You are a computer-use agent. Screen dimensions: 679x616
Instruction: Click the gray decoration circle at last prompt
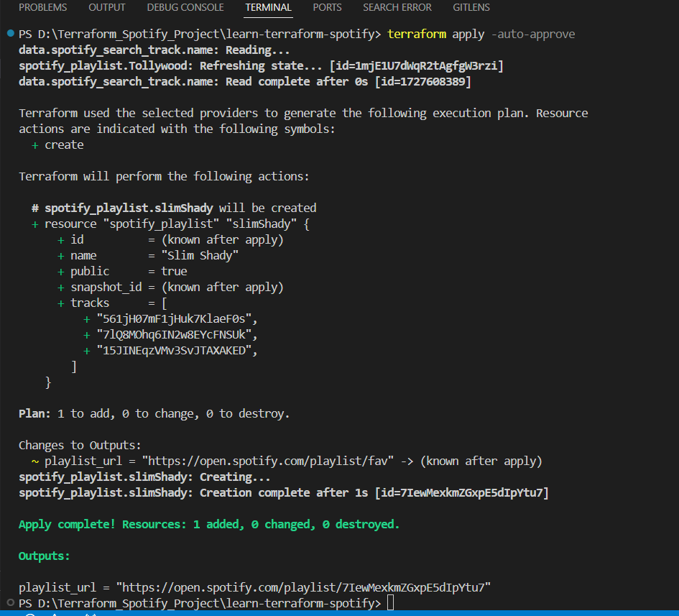click(x=11, y=602)
